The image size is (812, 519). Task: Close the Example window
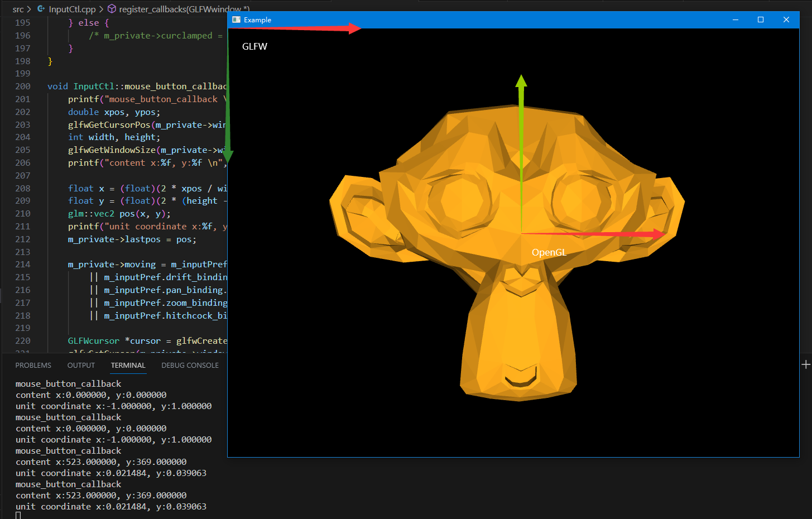click(786, 20)
